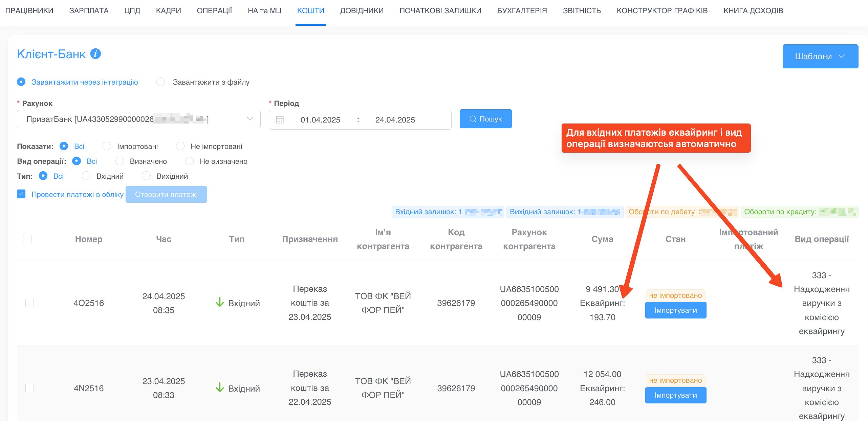Click the period start date 01.04.2025

pyautogui.click(x=320, y=120)
